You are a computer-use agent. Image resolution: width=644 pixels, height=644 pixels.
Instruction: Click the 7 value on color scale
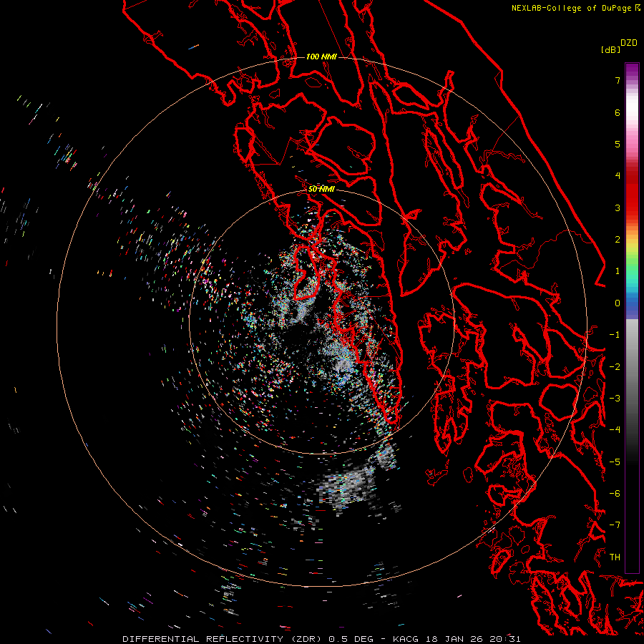[618, 80]
